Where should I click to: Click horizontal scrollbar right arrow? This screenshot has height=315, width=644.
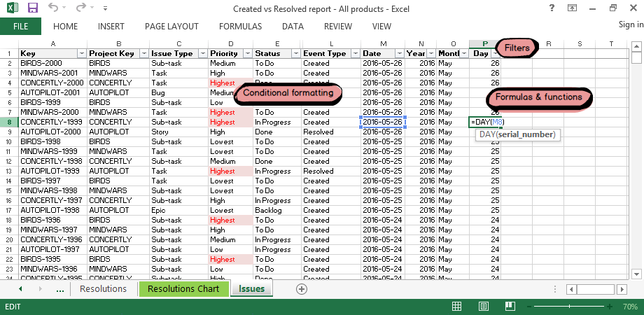click(x=622, y=289)
